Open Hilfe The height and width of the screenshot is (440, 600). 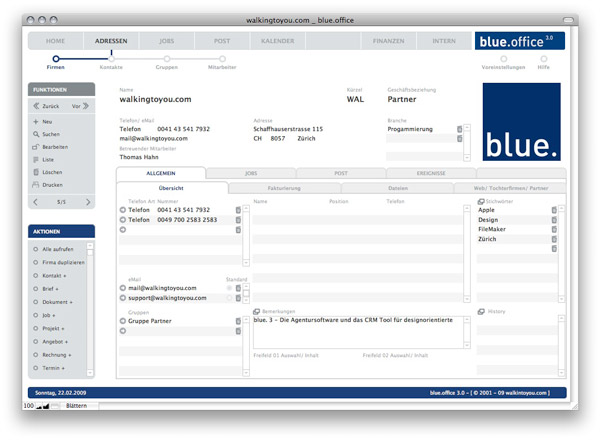pos(543,62)
